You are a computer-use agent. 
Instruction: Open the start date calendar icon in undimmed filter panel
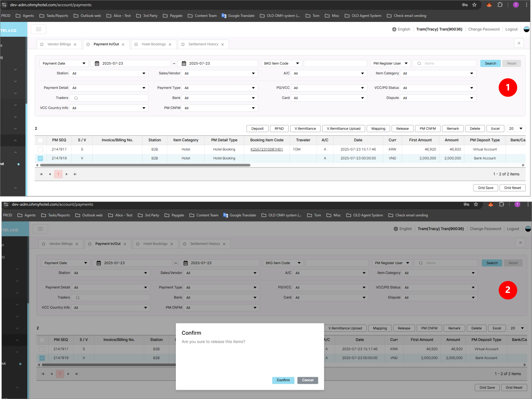pyautogui.click(x=97, y=63)
